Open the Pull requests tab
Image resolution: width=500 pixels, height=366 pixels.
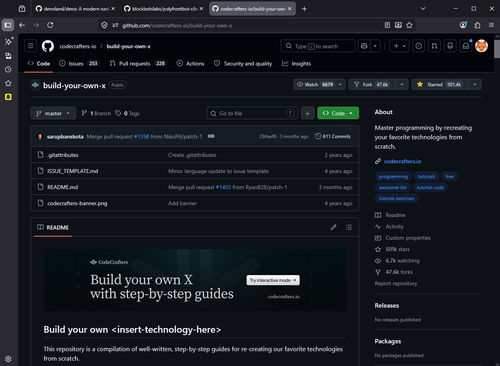[137, 63]
